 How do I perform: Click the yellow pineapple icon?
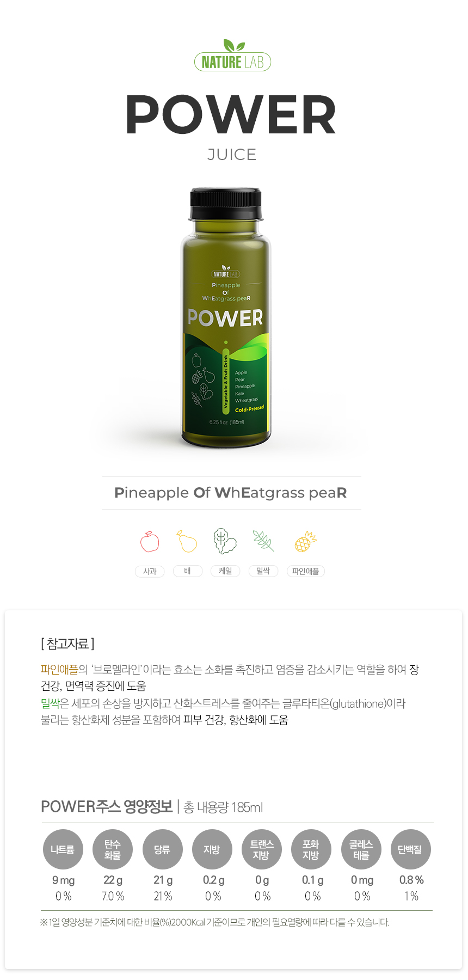click(305, 541)
